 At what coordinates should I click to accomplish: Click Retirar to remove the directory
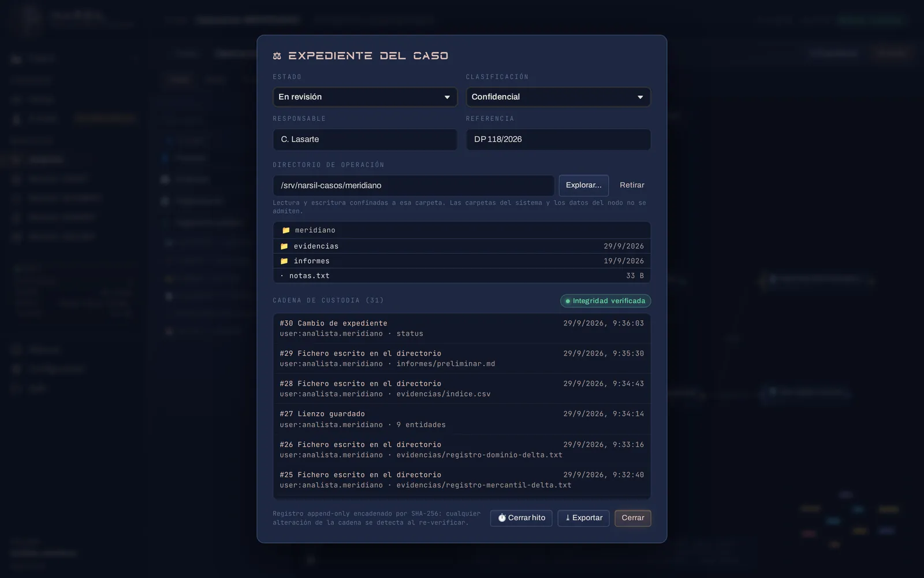tap(632, 186)
